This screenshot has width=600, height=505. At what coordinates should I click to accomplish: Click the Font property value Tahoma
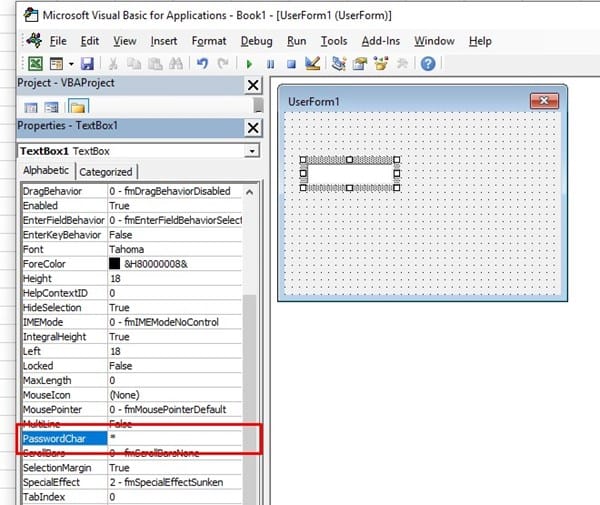pyautogui.click(x=175, y=249)
